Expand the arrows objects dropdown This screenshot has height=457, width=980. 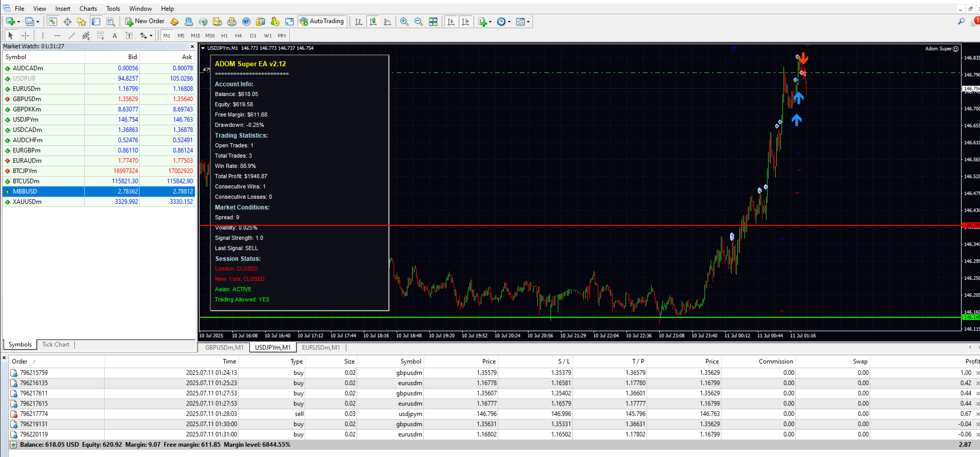(151, 35)
